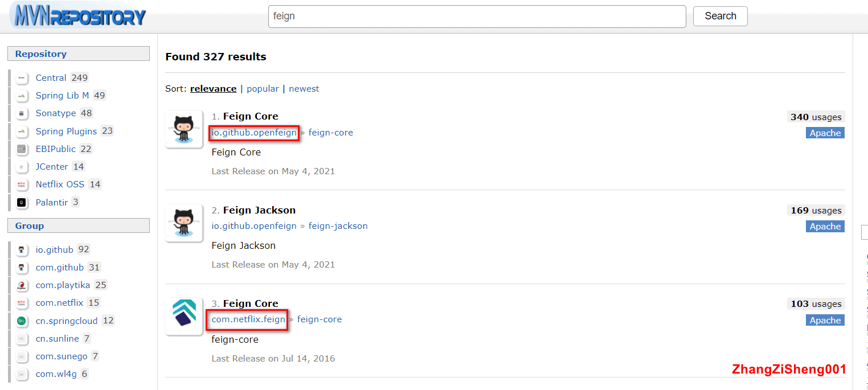Click Apache license badge for first Feign Core
The height and width of the screenshot is (390, 868).
(825, 133)
